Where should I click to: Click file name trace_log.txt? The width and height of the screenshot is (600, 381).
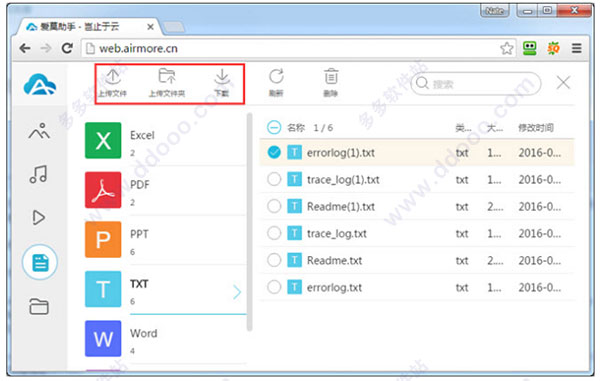pyautogui.click(x=337, y=234)
